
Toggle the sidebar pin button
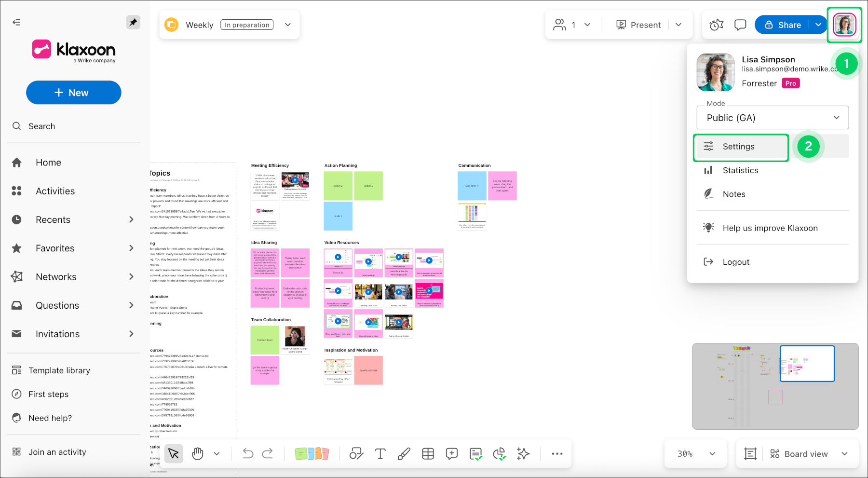133,22
